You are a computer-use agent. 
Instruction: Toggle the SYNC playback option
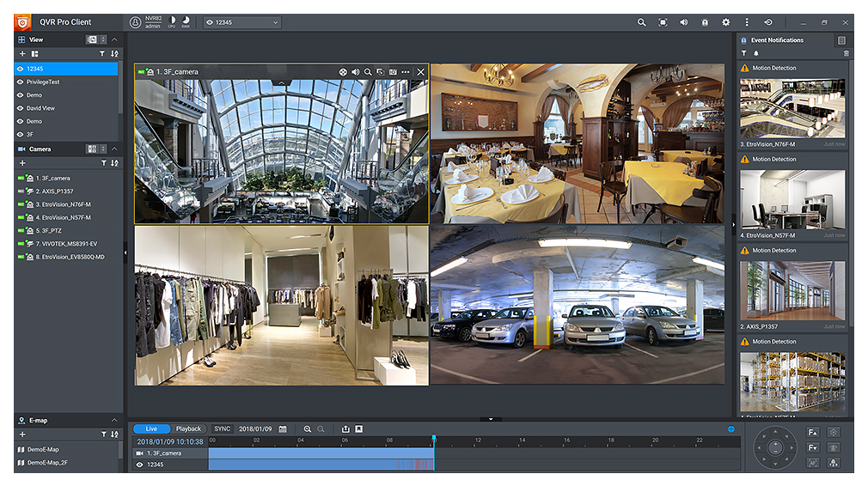click(223, 428)
